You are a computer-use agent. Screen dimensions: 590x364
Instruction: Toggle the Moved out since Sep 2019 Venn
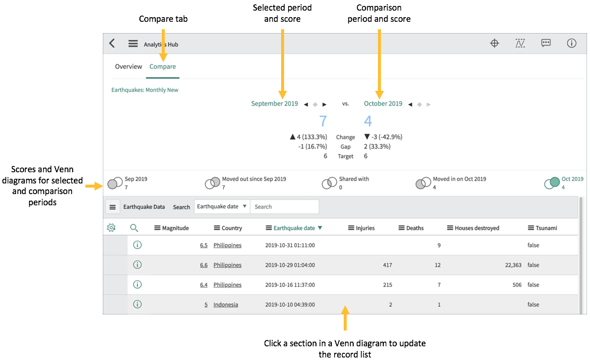click(x=213, y=183)
